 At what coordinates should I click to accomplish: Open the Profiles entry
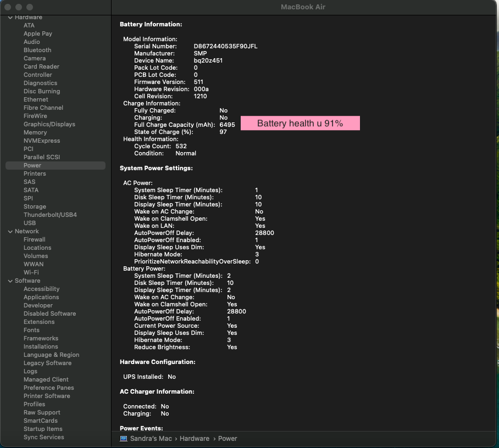[35, 405]
